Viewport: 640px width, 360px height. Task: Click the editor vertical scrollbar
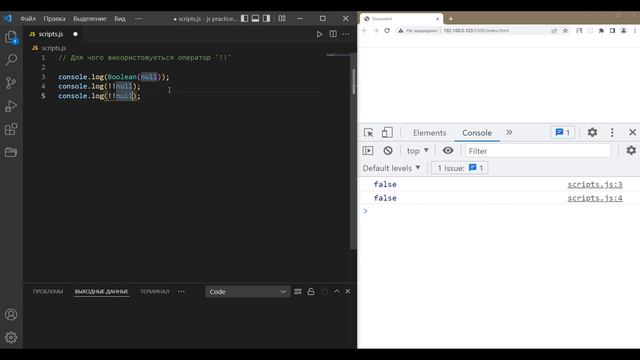353,151
